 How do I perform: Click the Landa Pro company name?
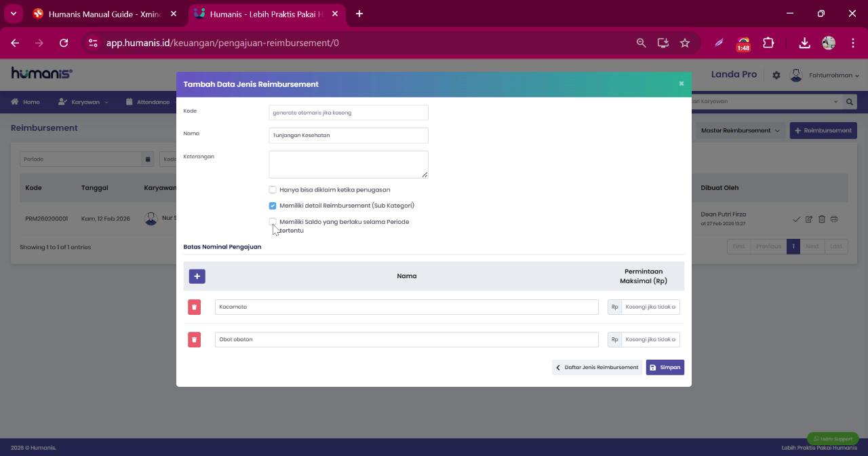click(x=734, y=74)
